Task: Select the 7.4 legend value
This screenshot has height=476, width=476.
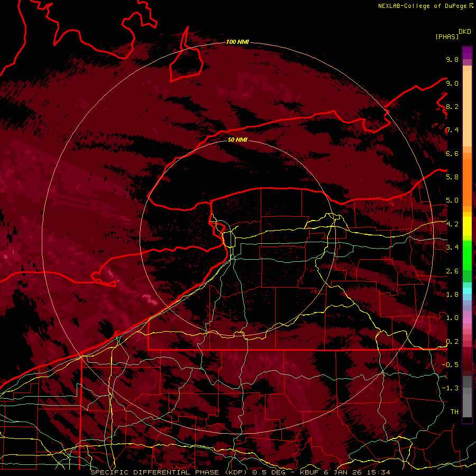Action: (452, 130)
